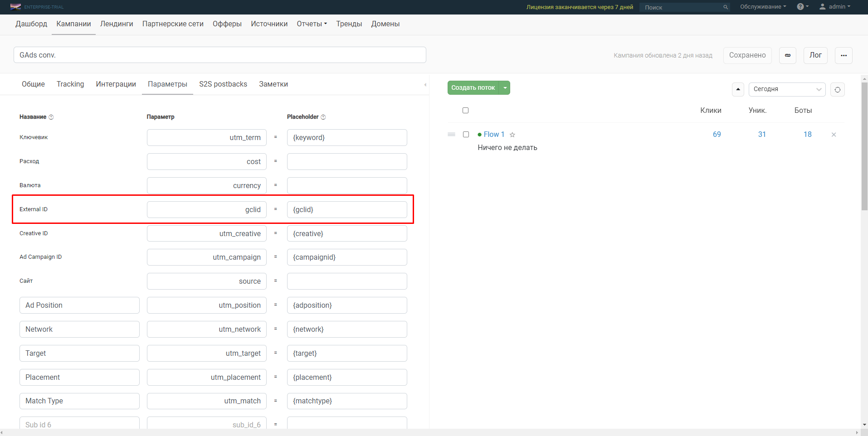Click the horizontal scrollbar right arrow
This screenshot has width=868, height=436.
857,432
